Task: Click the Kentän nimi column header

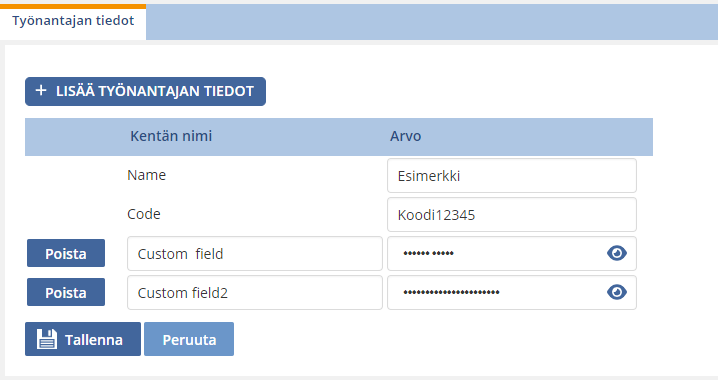Action: [x=171, y=136]
